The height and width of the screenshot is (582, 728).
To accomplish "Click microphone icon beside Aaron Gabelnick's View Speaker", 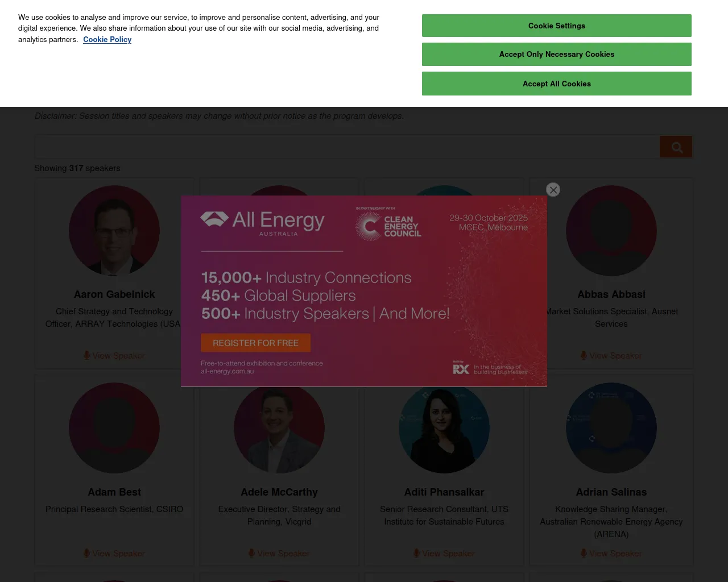I will pyautogui.click(x=87, y=355).
